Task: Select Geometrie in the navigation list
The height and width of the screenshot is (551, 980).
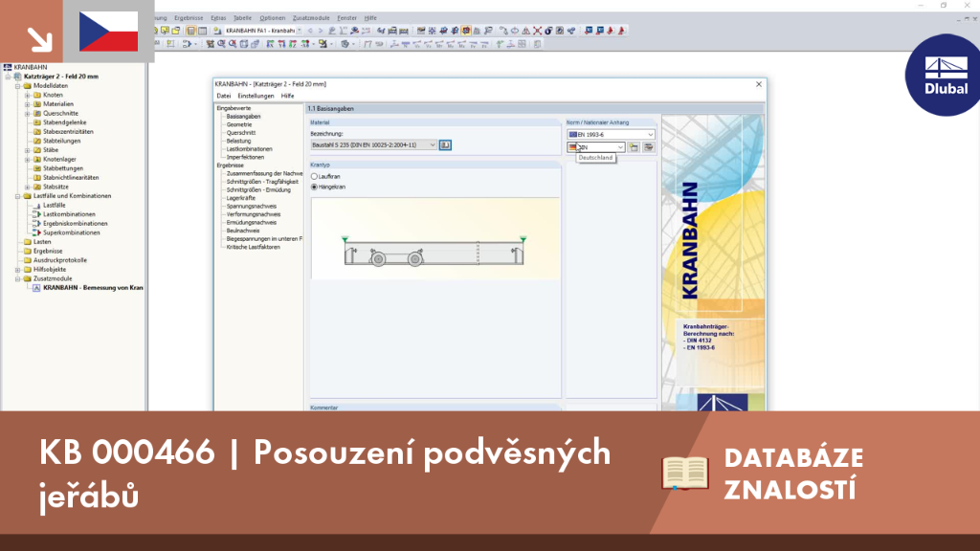Action: click(239, 124)
